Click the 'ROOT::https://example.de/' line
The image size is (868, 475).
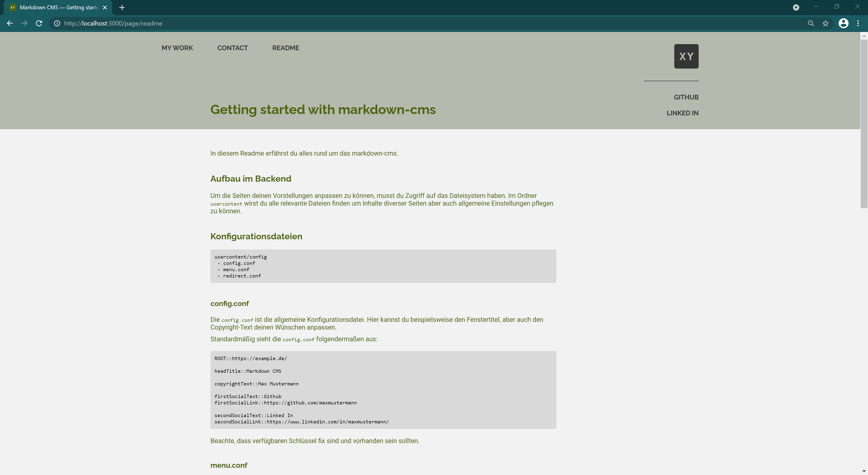[x=251, y=358]
